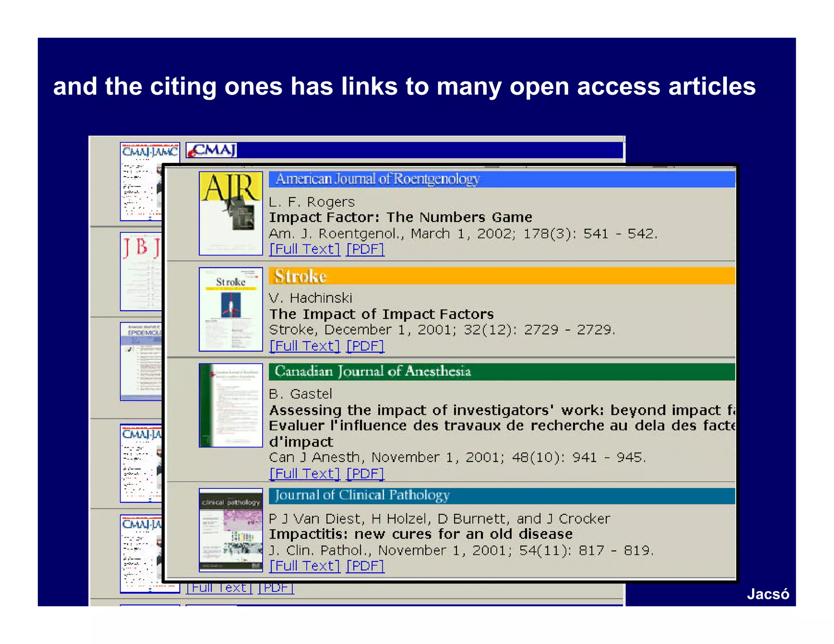Click the JBJ cover thumbnail in background window

coord(141,272)
